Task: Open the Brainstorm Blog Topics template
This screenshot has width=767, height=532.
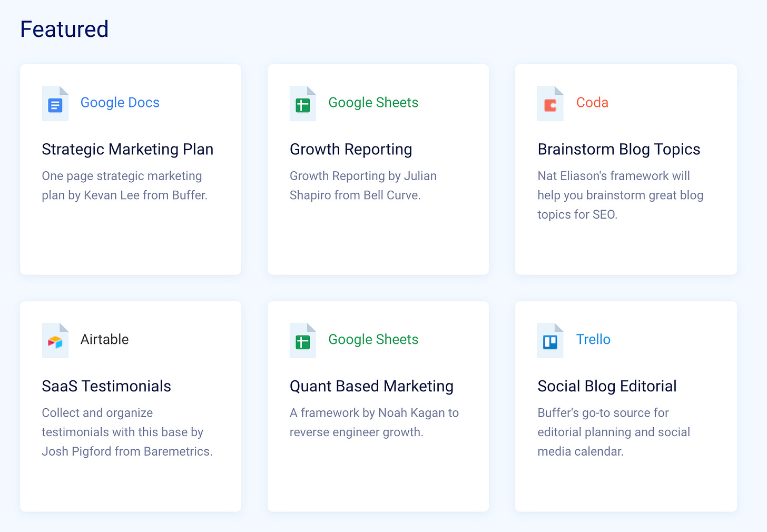Action: tap(619, 150)
